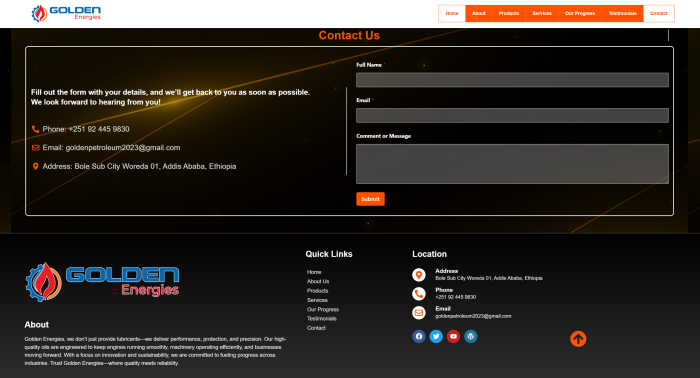Select Products in the top navigation
The width and height of the screenshot is (700, 378).
click(x=509, y=13)
